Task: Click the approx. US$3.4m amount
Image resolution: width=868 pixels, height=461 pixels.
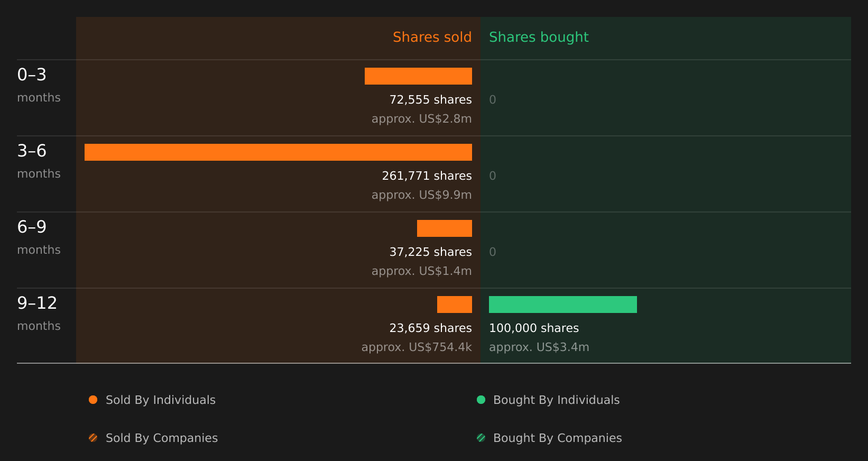Action: (x=539, y=347)
